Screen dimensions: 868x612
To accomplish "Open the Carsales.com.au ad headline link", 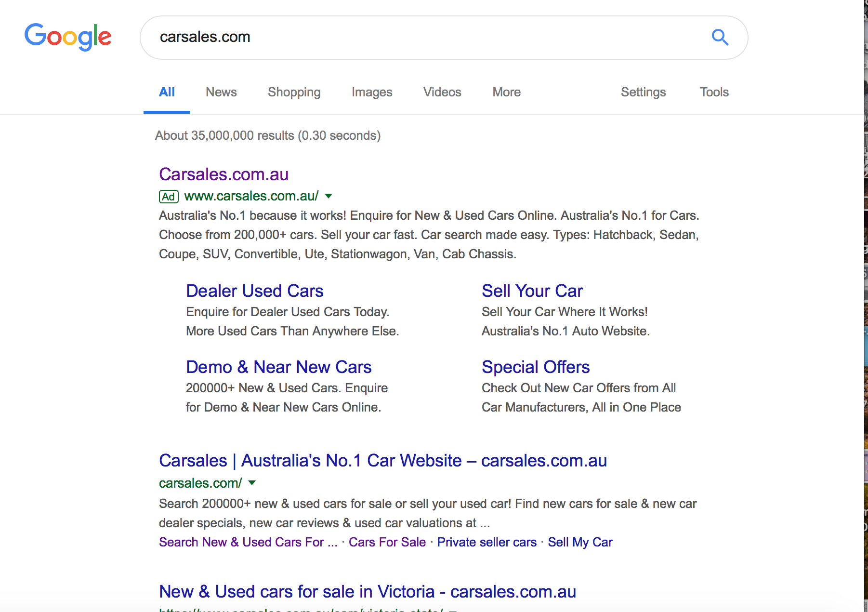I will point(224,174).
